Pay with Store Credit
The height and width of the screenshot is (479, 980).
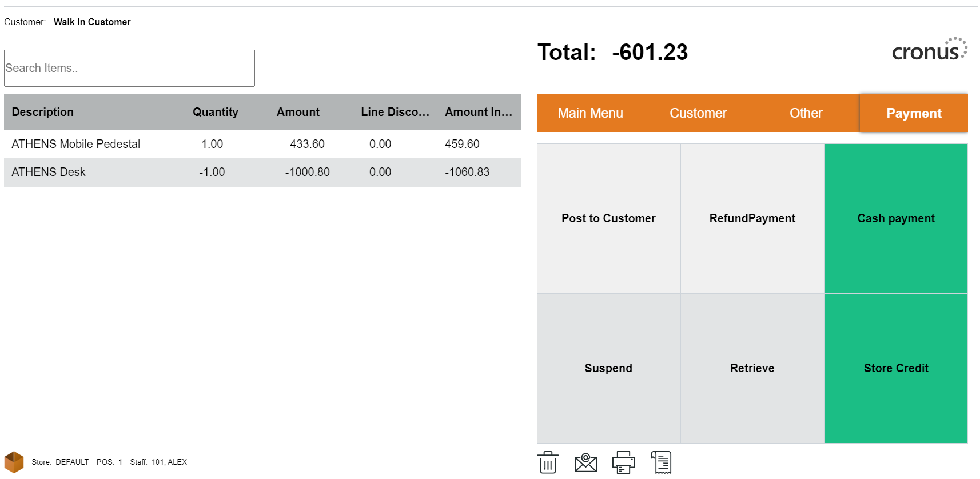click(896, 368)
